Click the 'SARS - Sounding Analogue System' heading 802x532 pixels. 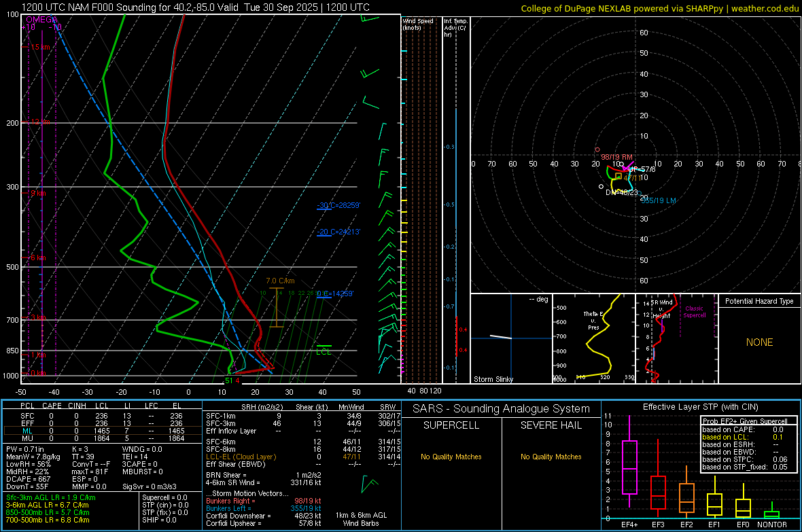(x=501, y=409)
